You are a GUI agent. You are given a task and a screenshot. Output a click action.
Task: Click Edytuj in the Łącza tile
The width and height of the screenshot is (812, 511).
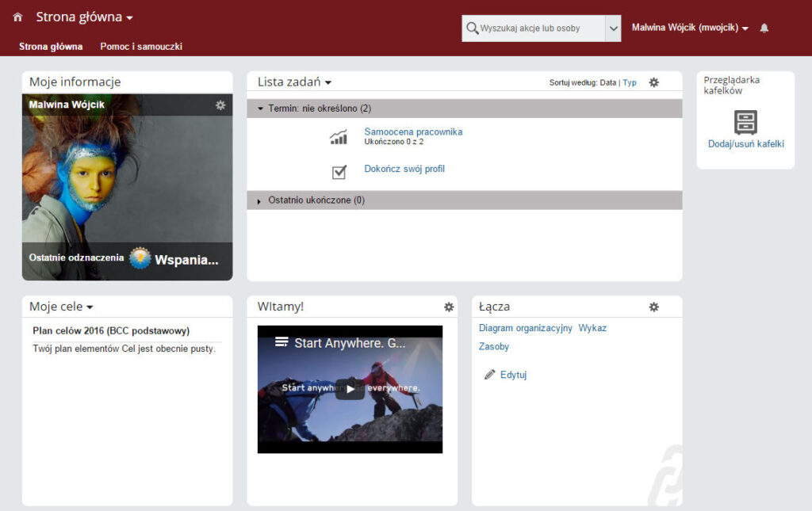(513, 375)
